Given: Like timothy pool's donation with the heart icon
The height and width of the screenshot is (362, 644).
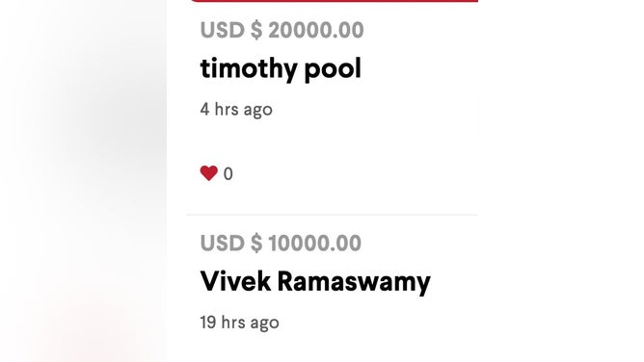Looking at the screenshot, I should click(208, 173).
